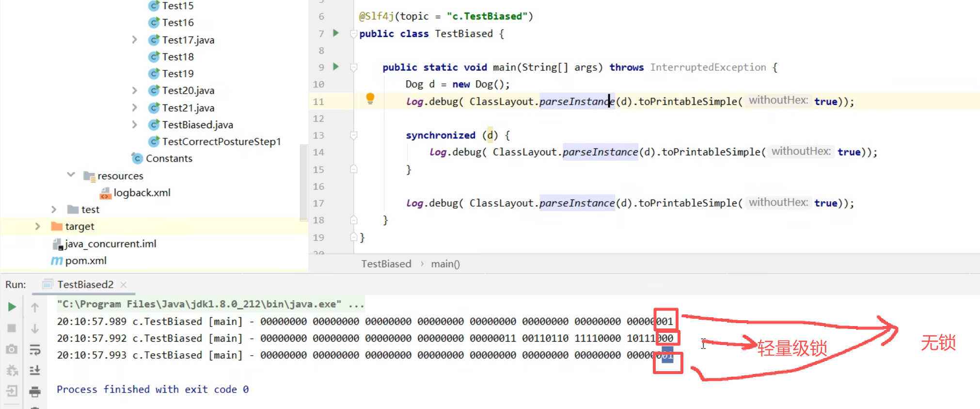The image size is (980, 409).
Task: Click the camera dump threads icon
Action: point(12,349)
